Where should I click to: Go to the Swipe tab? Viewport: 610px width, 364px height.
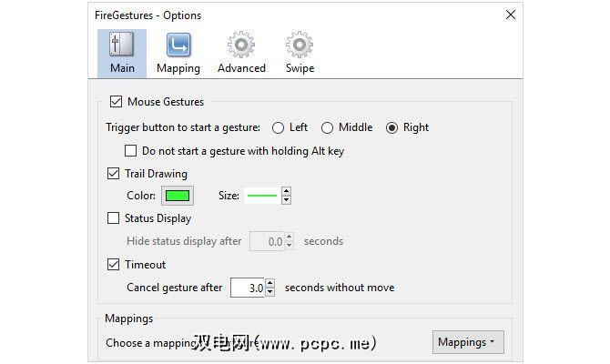click(x=300, y=54)
